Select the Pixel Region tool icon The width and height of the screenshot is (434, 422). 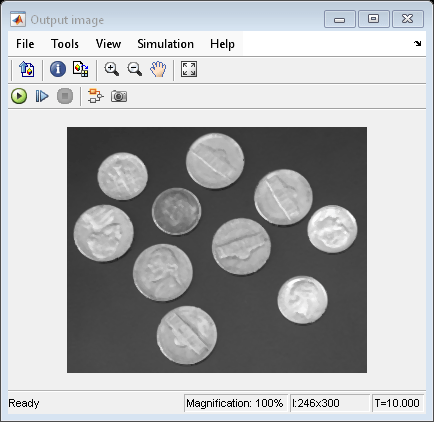tap(81, 69)
